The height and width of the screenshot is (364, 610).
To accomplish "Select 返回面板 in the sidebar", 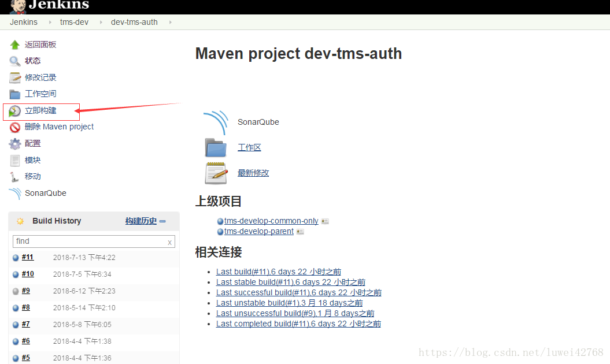I will [40, 44].
